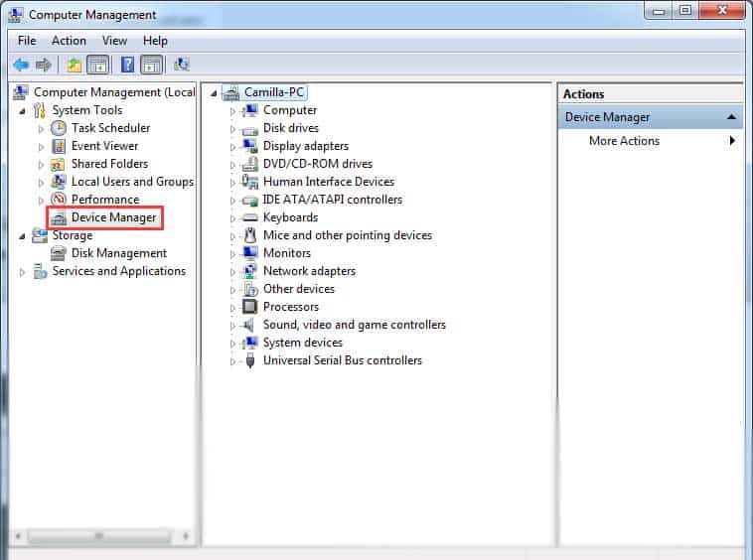The height and width of the screenshot is (560, 753).
Task: Click the Display adapters icon
Action: pos(250,146)
